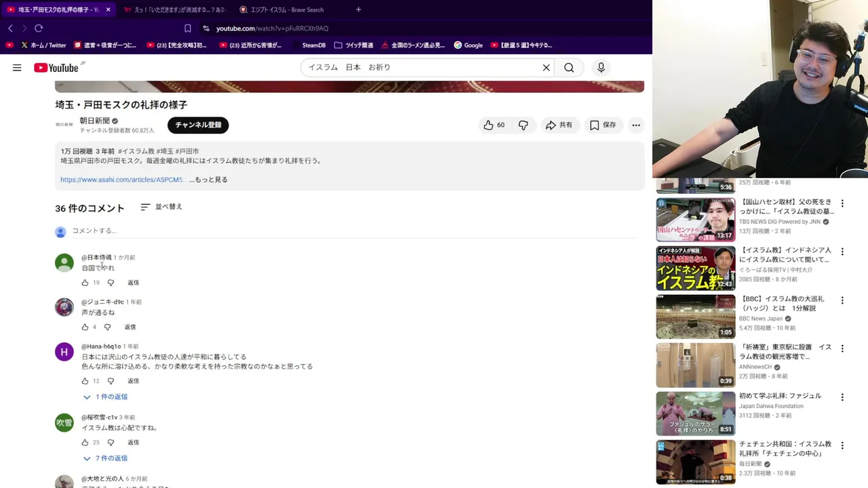Like the 声が通るね comment
This screenshot has height=488, width=868.
click(85, 327)
